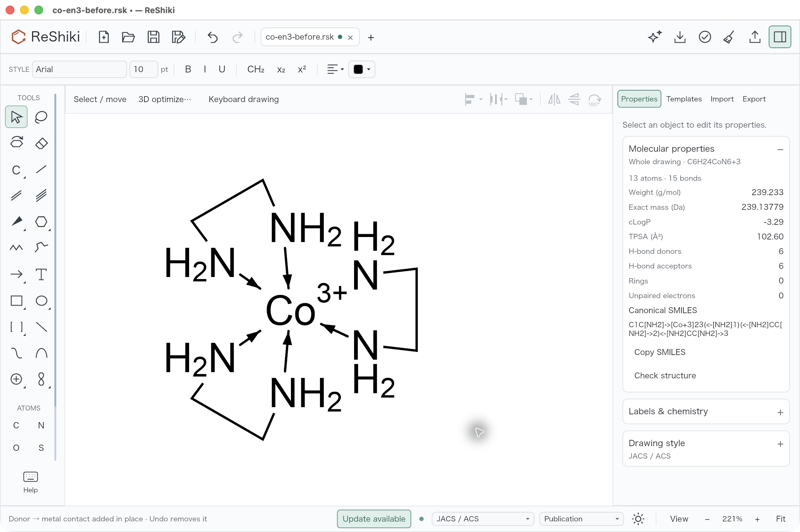Click the clean-up broom icon
The image size is (800, 532).
729,37
